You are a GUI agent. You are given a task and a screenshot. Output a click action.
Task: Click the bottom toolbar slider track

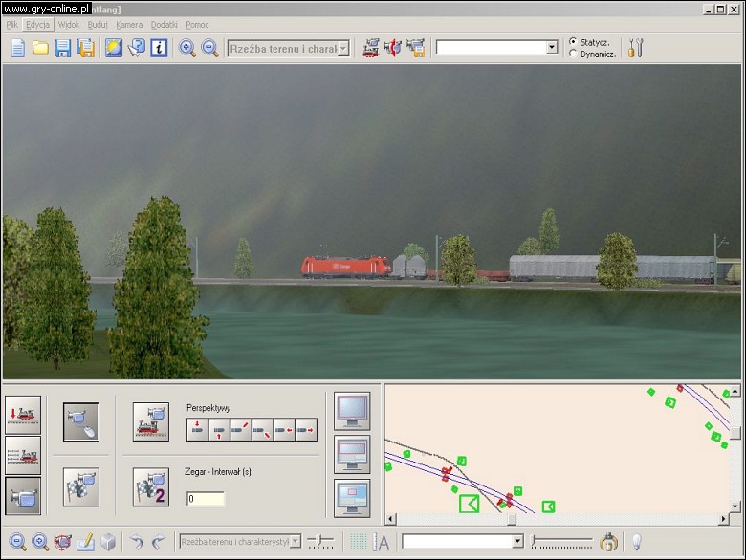[561, 542]
